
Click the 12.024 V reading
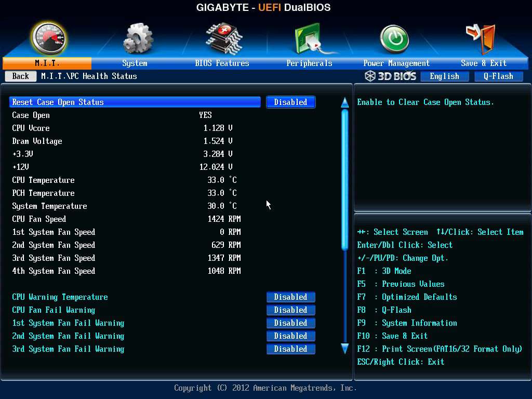(216, 167)
